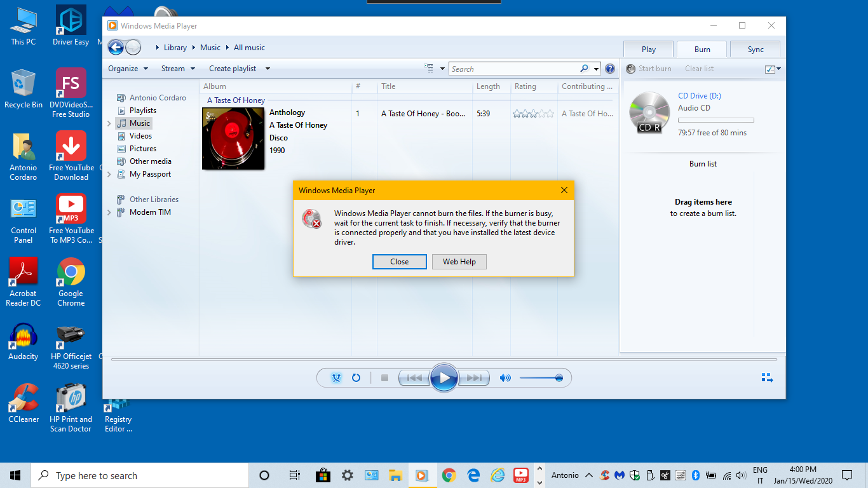The image size is (868, 488).
Task: Click the Forward navigation arrow
Action: click(133, 47)
